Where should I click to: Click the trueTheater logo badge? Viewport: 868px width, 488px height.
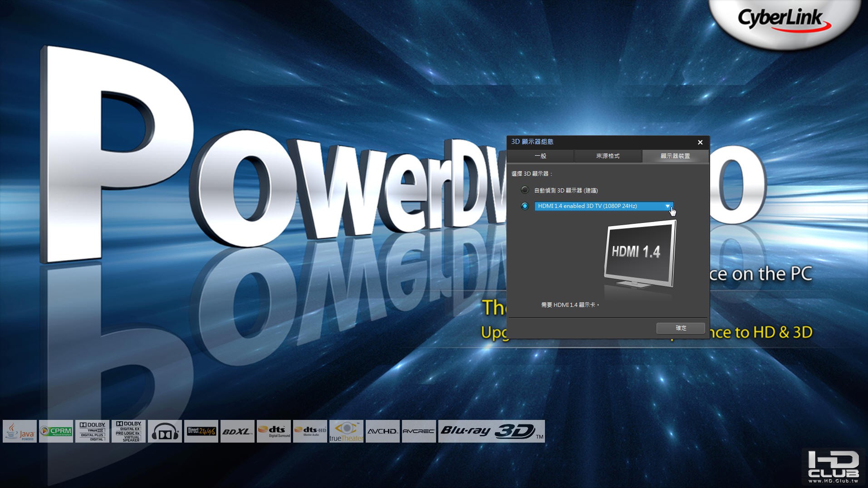pos(346,431)
